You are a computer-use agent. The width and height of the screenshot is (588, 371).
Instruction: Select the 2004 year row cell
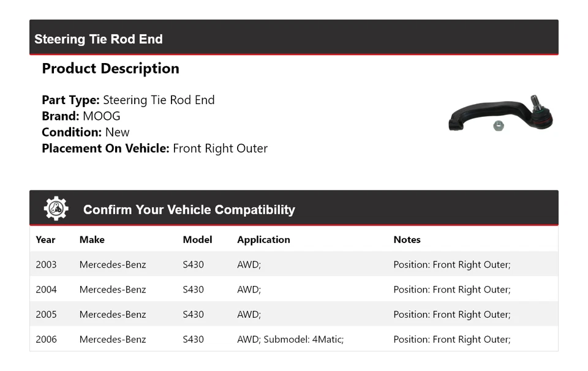(46, 290)
